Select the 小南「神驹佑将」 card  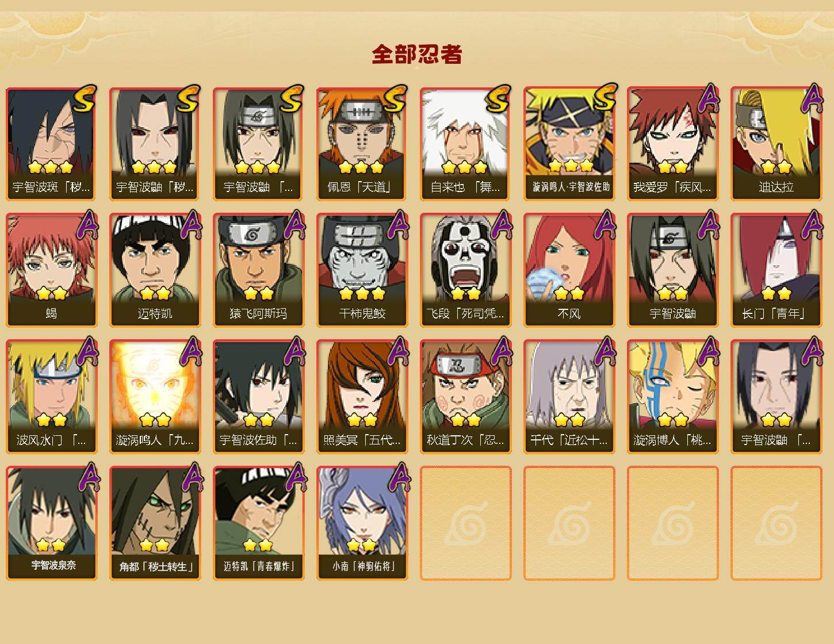click(362, 523)
